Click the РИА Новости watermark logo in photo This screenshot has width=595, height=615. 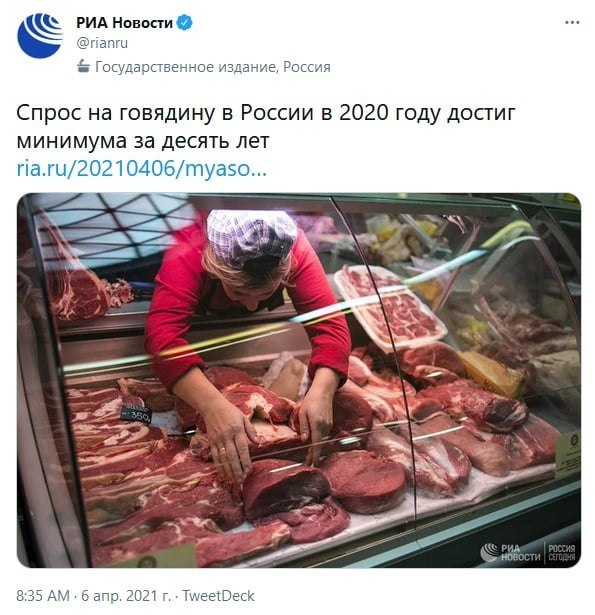point(510,552)
